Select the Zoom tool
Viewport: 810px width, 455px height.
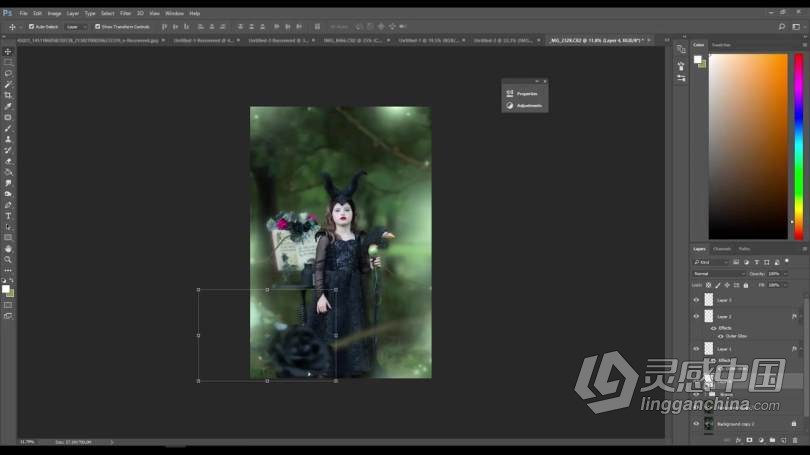[x=8, y=260]
